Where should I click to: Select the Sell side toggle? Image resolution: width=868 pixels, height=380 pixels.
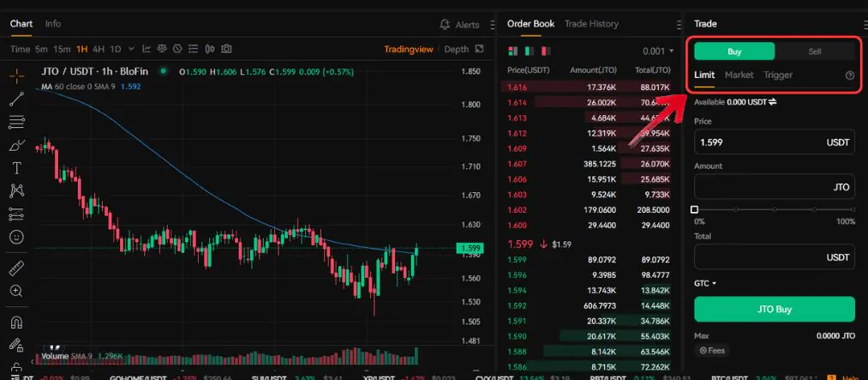814,51
